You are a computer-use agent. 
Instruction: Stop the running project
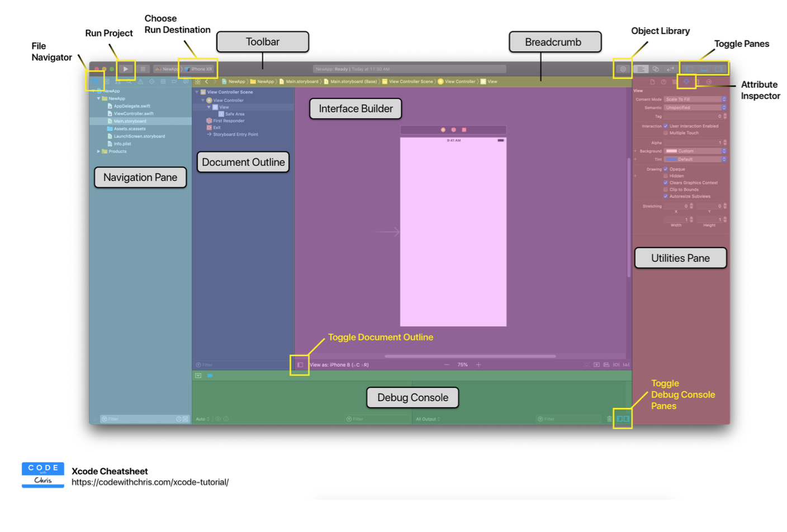pyautogui.click(x=143, y=69)
